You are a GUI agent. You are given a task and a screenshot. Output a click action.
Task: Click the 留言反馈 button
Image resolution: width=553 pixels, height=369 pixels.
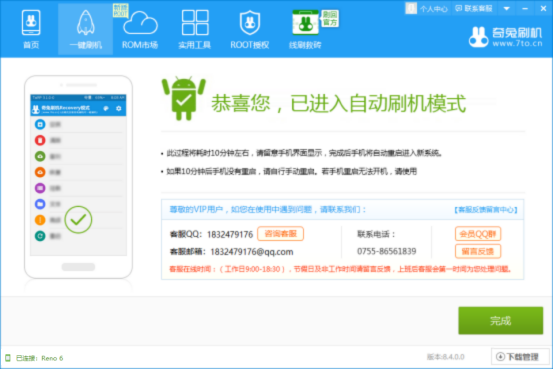(x=478, y=252)
